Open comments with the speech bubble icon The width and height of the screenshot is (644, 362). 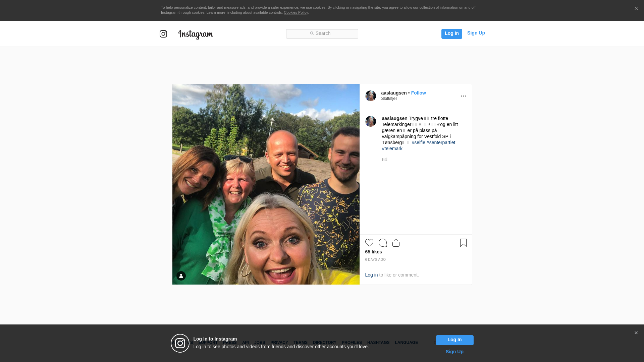pos(382,243)
